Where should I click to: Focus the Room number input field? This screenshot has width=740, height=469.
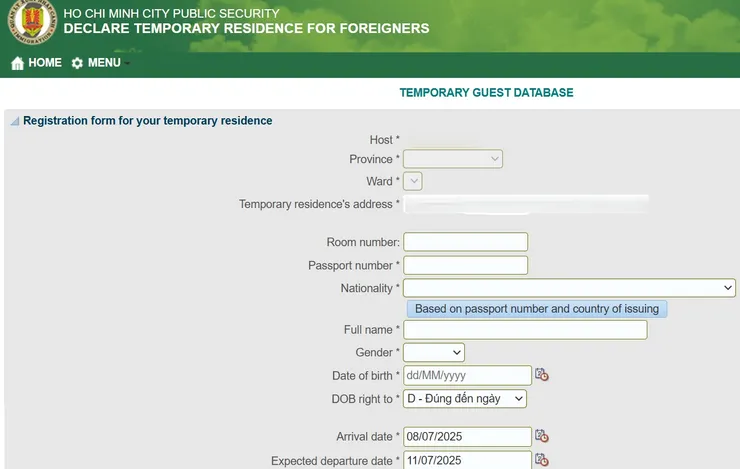pyautogui.click(x=465, y=242)
